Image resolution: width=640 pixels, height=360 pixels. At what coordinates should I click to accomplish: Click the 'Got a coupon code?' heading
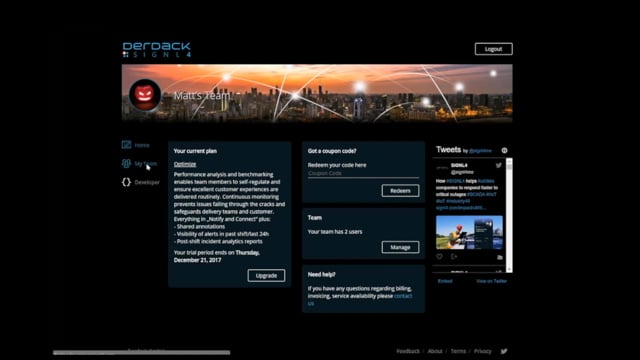(x=332, y=151)
